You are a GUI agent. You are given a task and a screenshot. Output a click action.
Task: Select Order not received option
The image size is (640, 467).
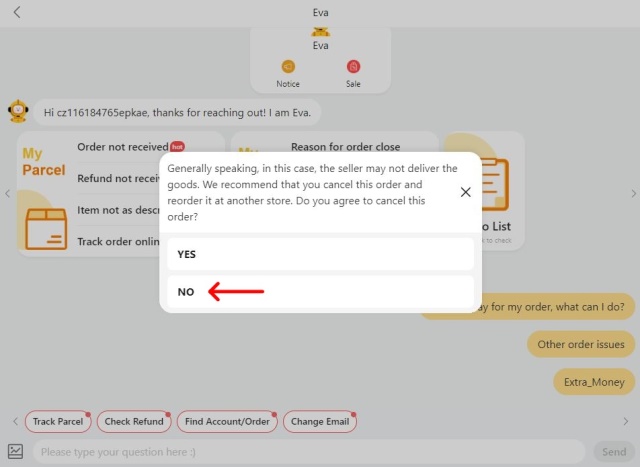tap(117, 147)
